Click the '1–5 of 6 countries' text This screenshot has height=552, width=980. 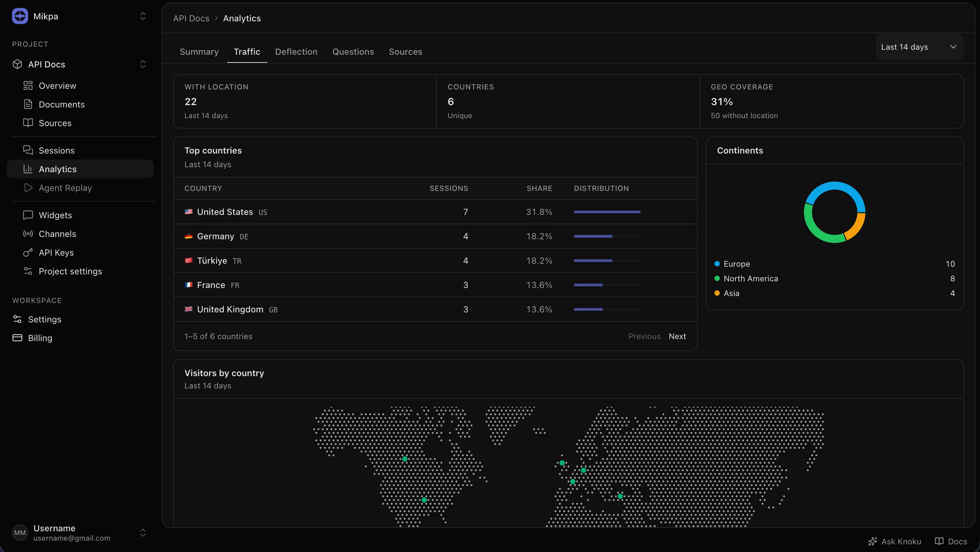[x=218, y=336]
